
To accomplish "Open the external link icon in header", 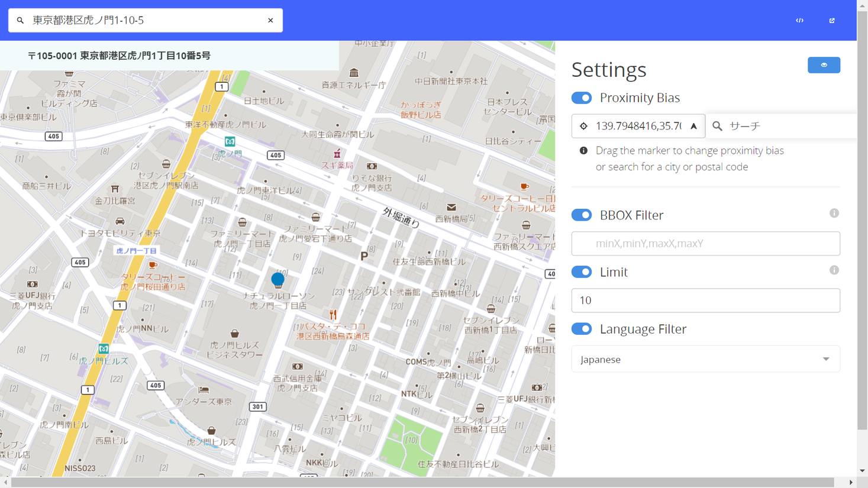I will [x=832, y=20].
